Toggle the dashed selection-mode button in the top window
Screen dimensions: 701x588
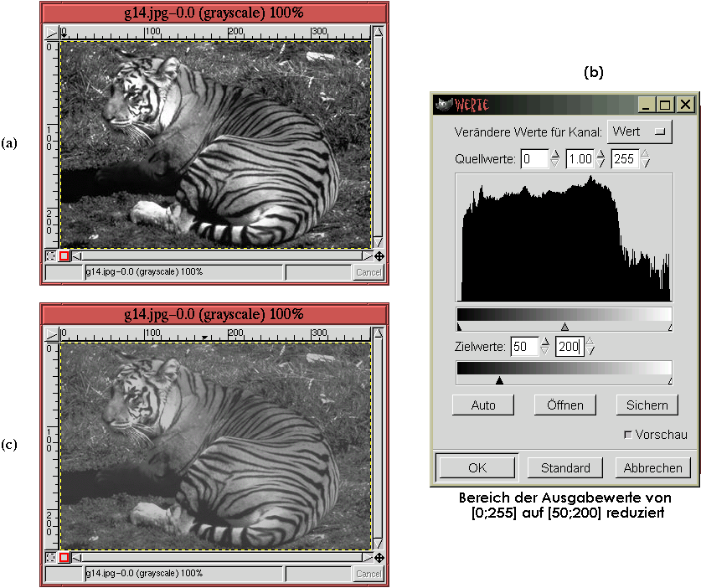coord(51,255)
